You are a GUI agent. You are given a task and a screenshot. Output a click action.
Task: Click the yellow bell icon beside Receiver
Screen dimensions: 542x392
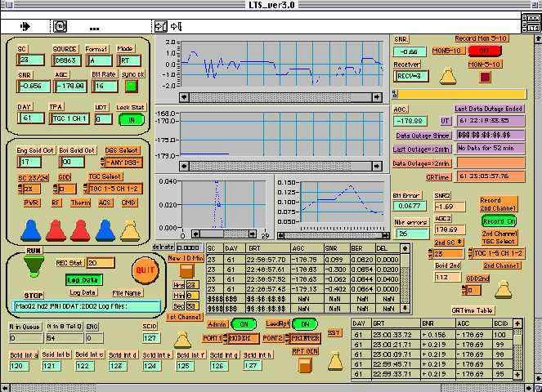(x=448, y=76)
